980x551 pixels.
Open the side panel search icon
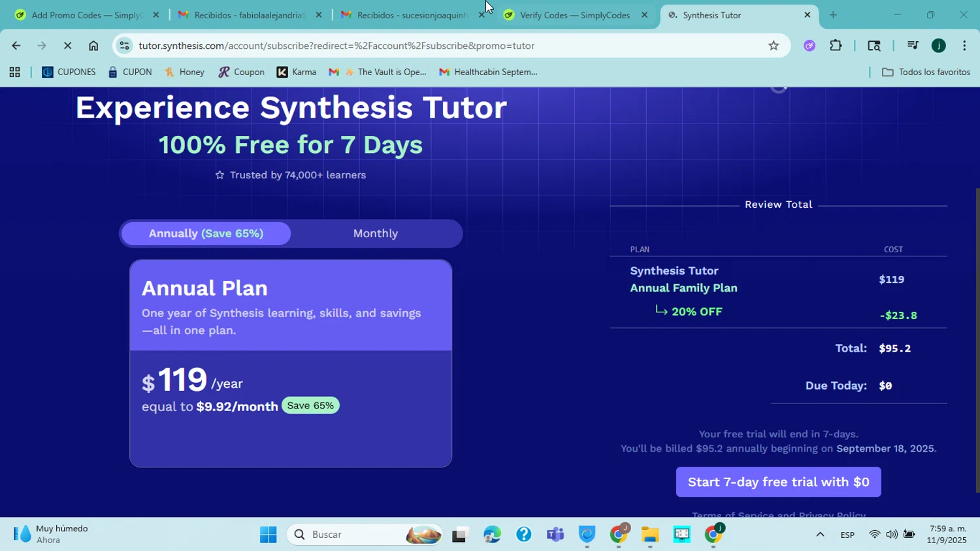coord(874,46)
